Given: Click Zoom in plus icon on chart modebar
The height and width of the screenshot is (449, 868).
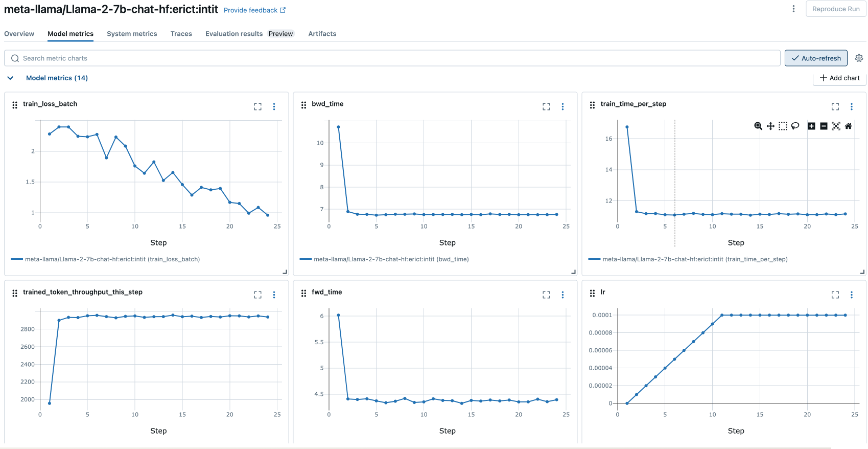Looking at the screenshot, I should pos(811,126).
